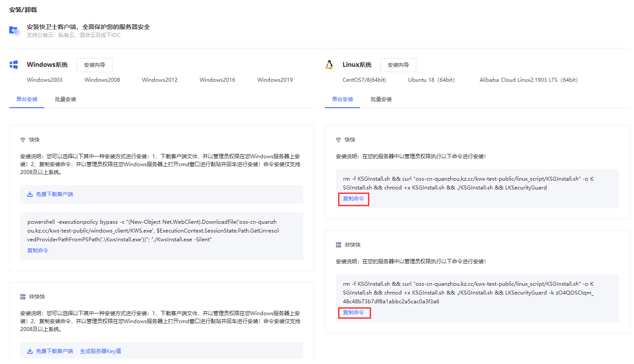The height and width of the screenshot is (364, 634).
Task: Open the 安装向导 button next to Linux系统
Action: [x=398, y=65]
